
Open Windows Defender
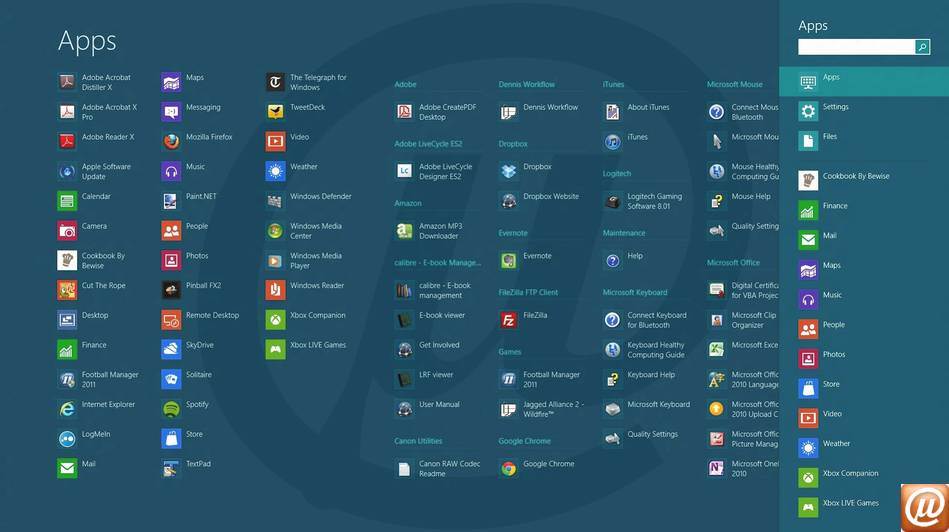point(309,200)
